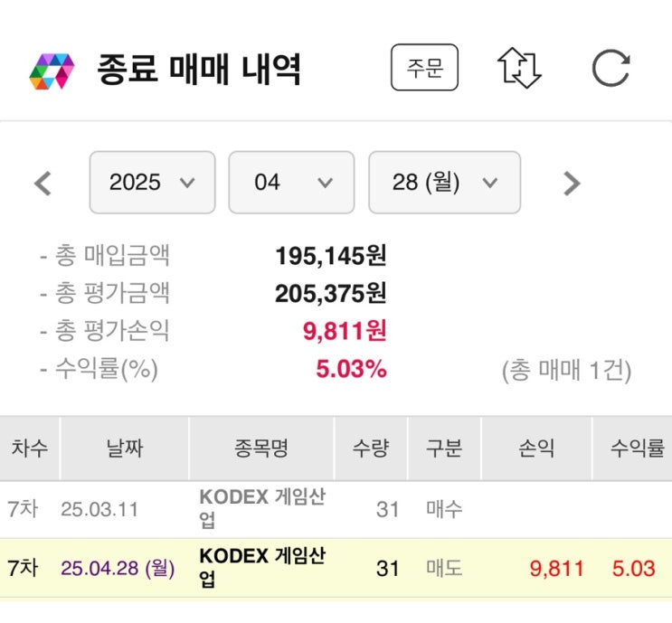The image size is (672, 623).
Task: Click the 종료 매매 내역 title
Action: tap(199, 70)
